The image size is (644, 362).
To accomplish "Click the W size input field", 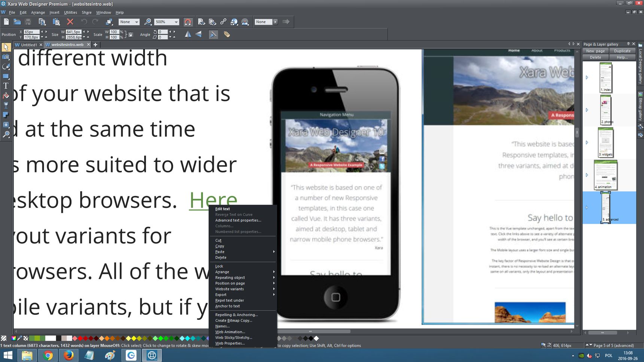I will pos(74,32).
